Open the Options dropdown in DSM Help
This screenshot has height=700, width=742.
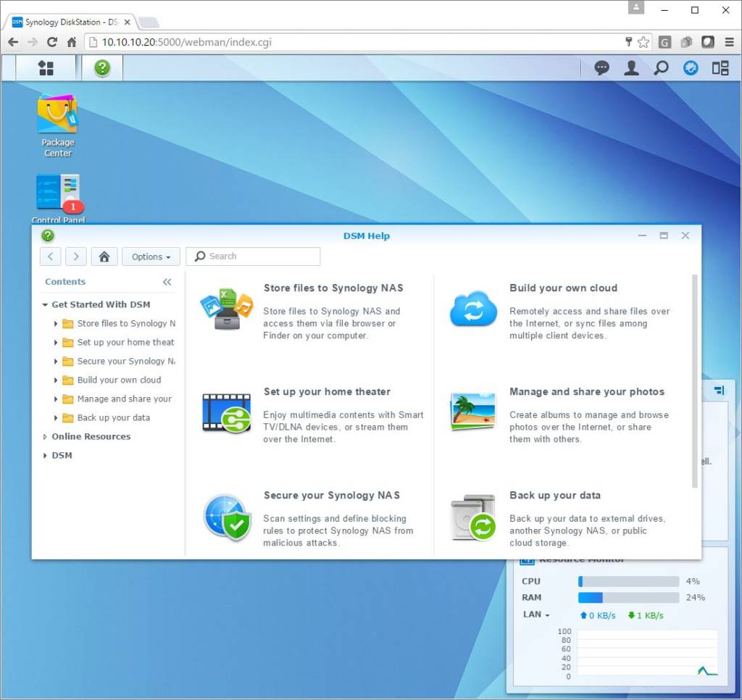coord(151,257)
